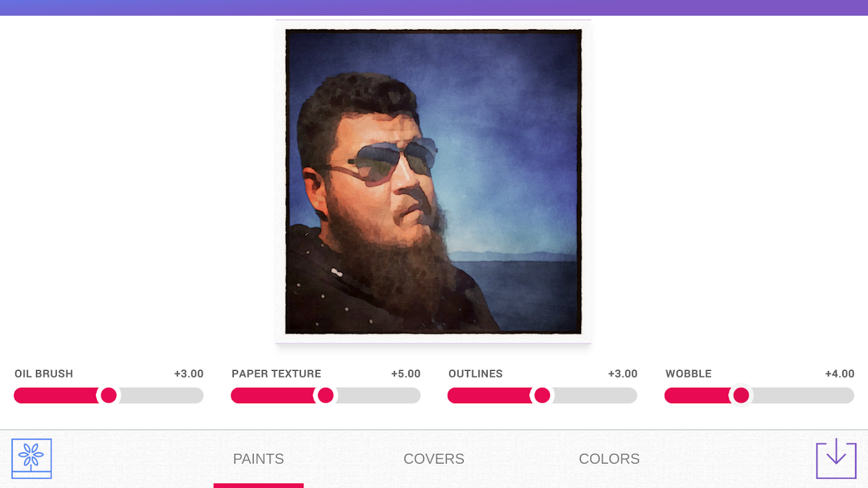Click the Paper Texture slider knob
The height and width of the screenshot is (488, 868).
326,395
